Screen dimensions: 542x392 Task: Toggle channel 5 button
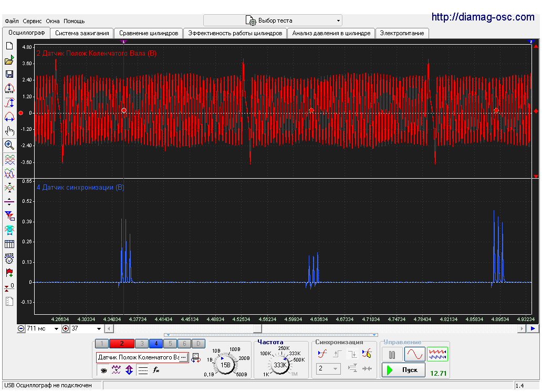[x=170, y=344]
